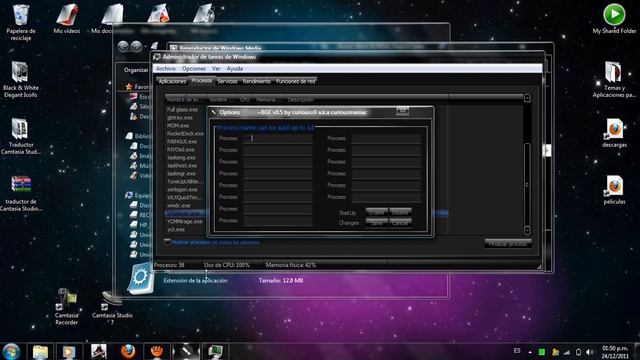
Task: Click the back arrow in Explorer window
Action: click(x=123, y=46)
